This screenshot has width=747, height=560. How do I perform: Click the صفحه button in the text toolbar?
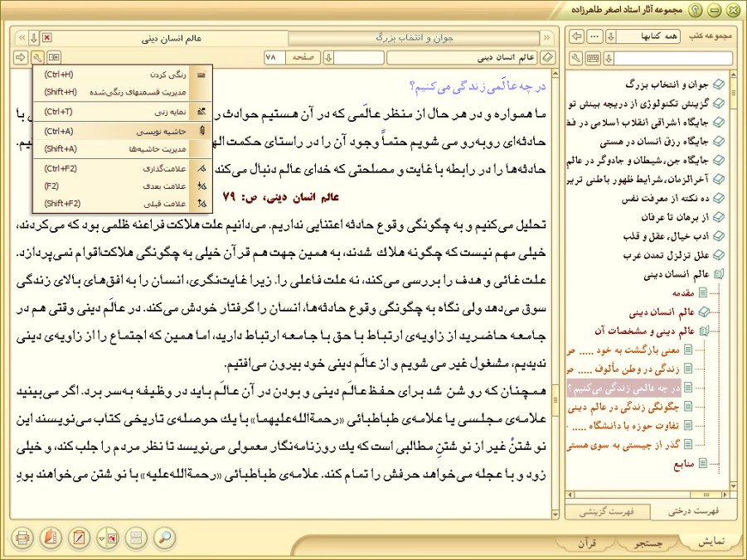point(303,58)
